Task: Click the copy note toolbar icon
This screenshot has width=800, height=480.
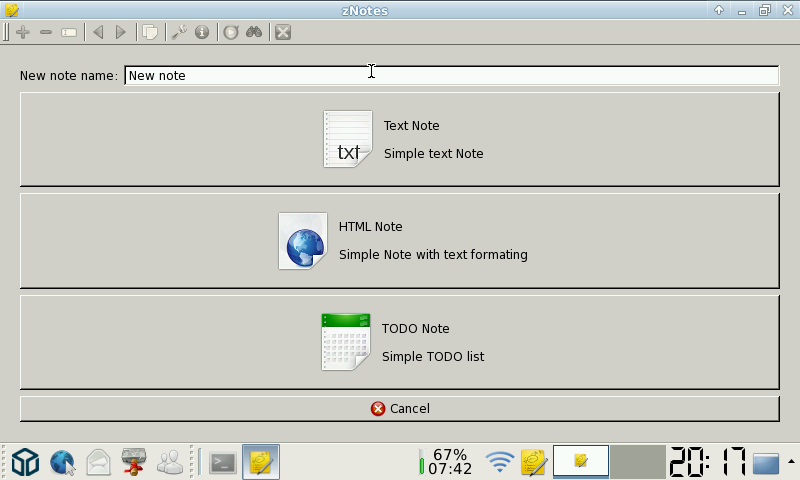Action: coord(150,32)
